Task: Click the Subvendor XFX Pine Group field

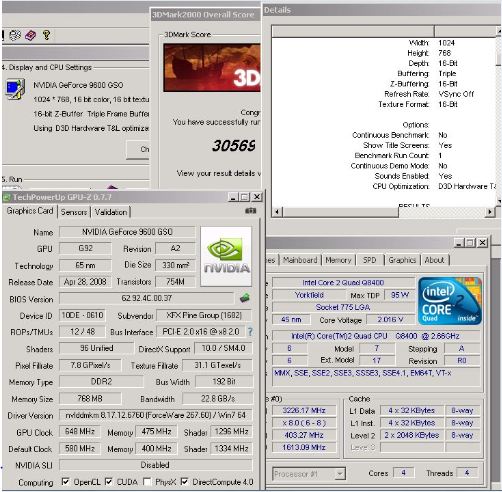Action: (204, 315)
